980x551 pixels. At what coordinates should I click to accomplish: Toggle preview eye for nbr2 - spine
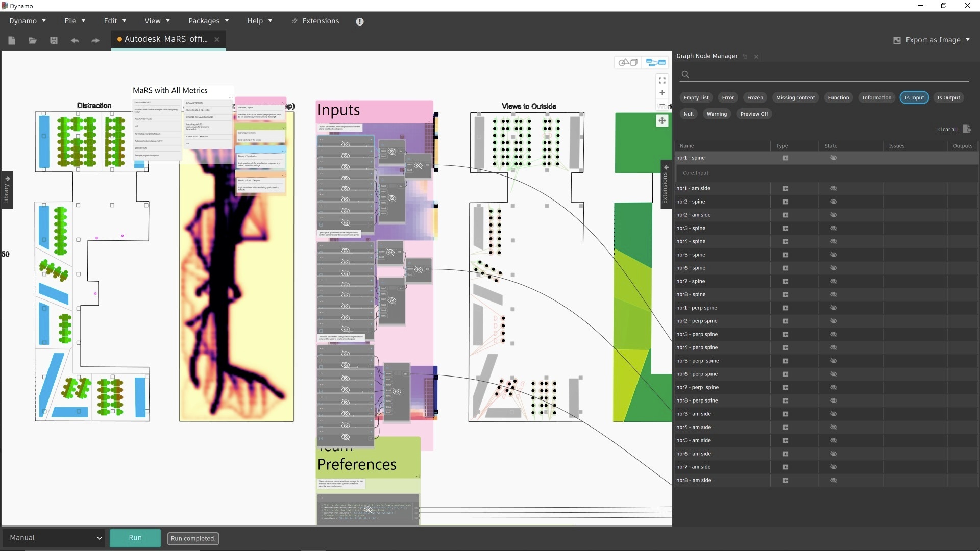pyautogui.click(x=833, y=202)
